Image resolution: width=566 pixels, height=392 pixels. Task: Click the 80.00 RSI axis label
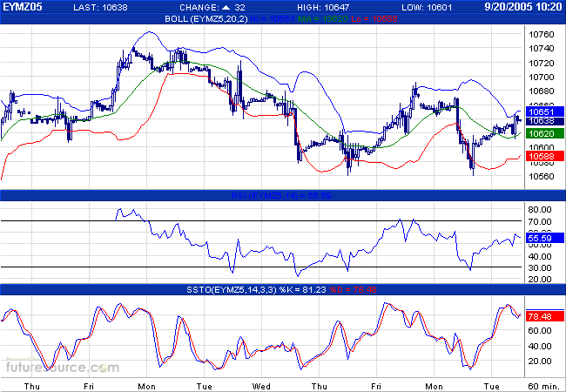(540, 210)
